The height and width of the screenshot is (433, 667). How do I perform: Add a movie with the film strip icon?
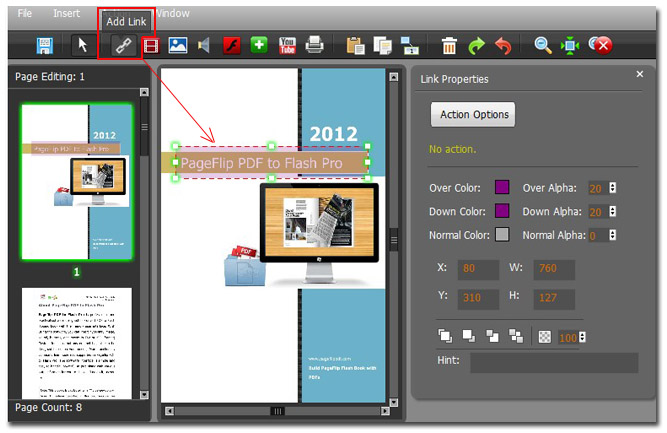151,46
